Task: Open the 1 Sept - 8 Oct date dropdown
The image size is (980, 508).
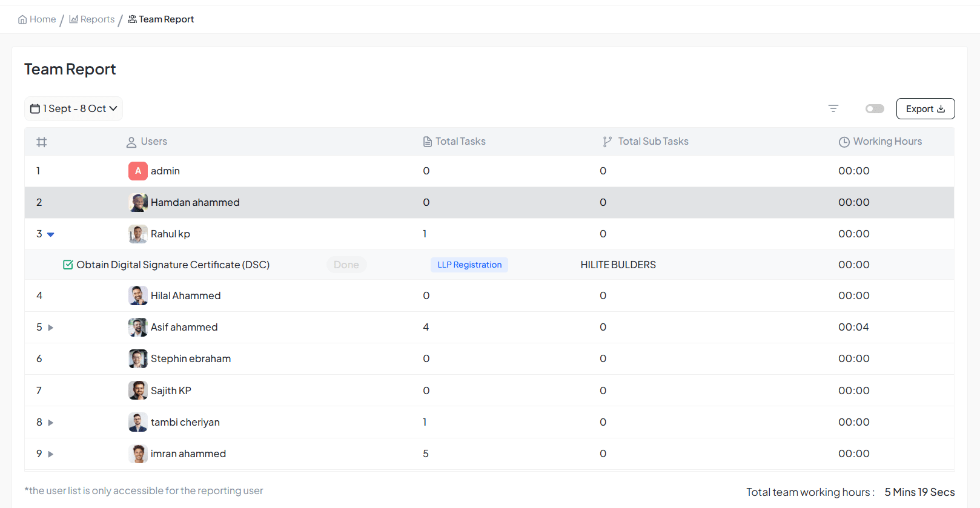Action: 74,109
